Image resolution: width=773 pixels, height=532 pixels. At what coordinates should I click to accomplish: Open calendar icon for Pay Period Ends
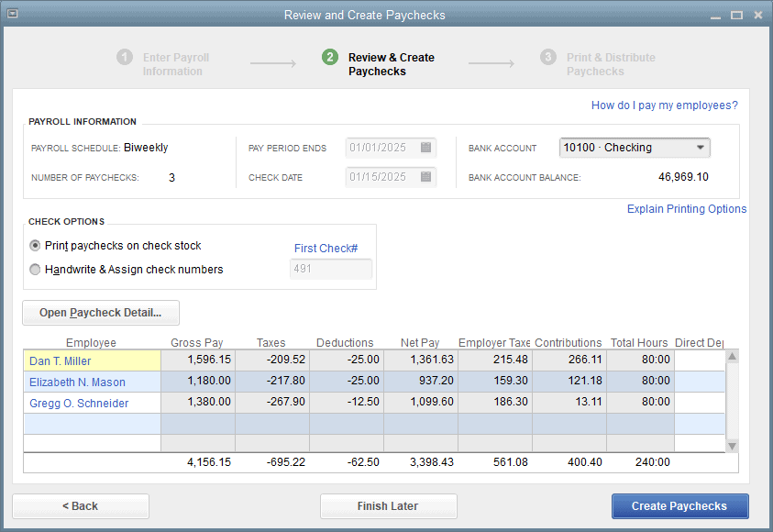click(x=426, y=148)
